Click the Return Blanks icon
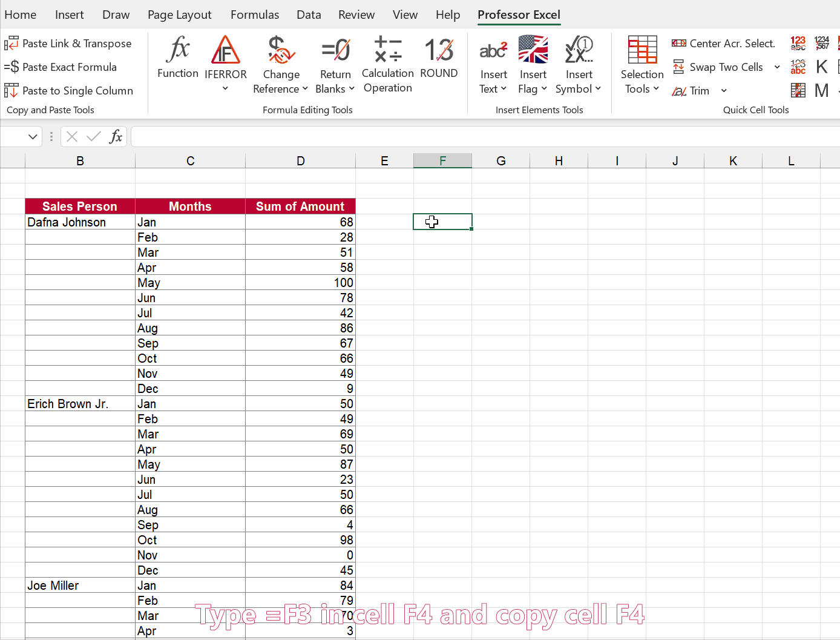840x640 pixels. pyautogui.click(x=335, y=51)
